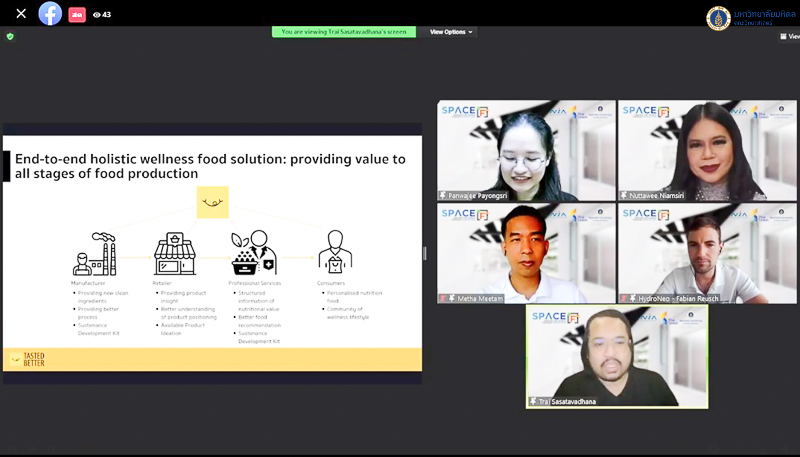Select Trai Sasatavadhana's highlighted video tile
This screenshot has height=457, width=800.
click(617, 356)
